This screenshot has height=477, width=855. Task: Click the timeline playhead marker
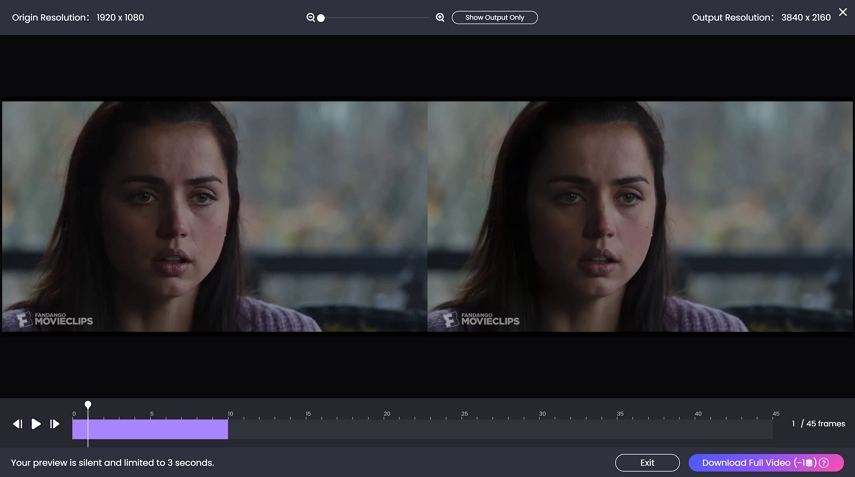click(x=88, y=405)
